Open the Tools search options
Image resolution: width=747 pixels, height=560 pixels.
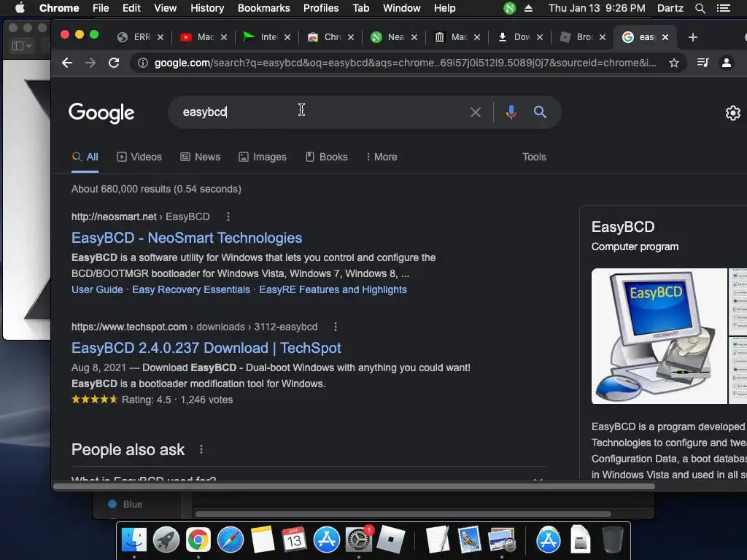pyautogui.click(x=534, y=157)
